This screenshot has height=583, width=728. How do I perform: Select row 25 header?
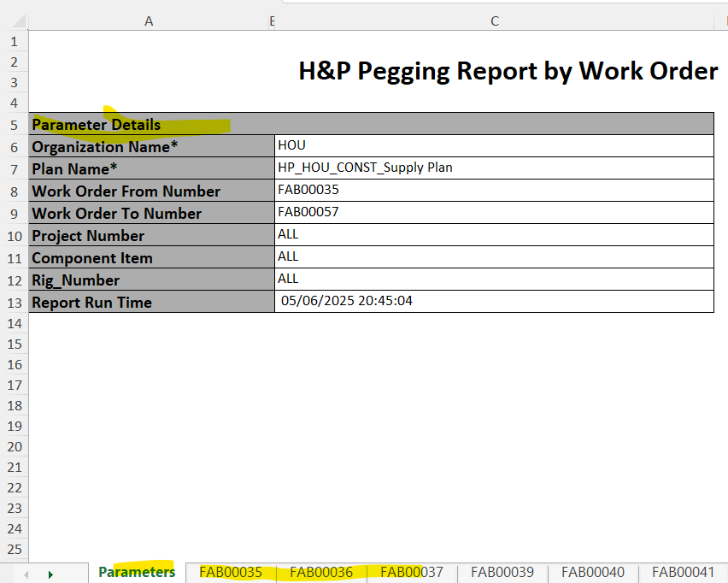pyautogui.click(x=14, y=550)
